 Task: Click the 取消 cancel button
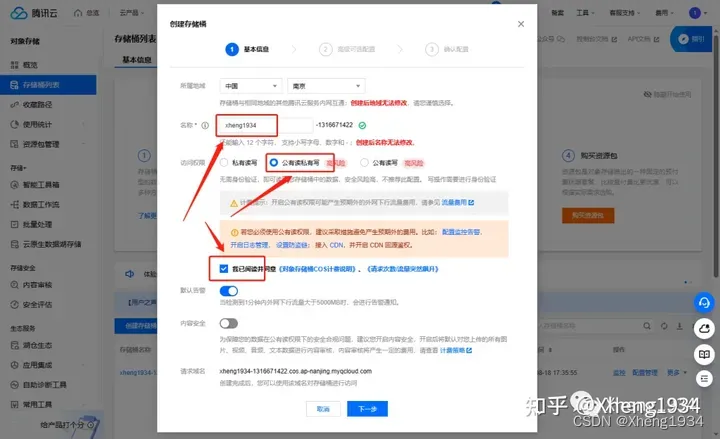(x=323, y=409)
